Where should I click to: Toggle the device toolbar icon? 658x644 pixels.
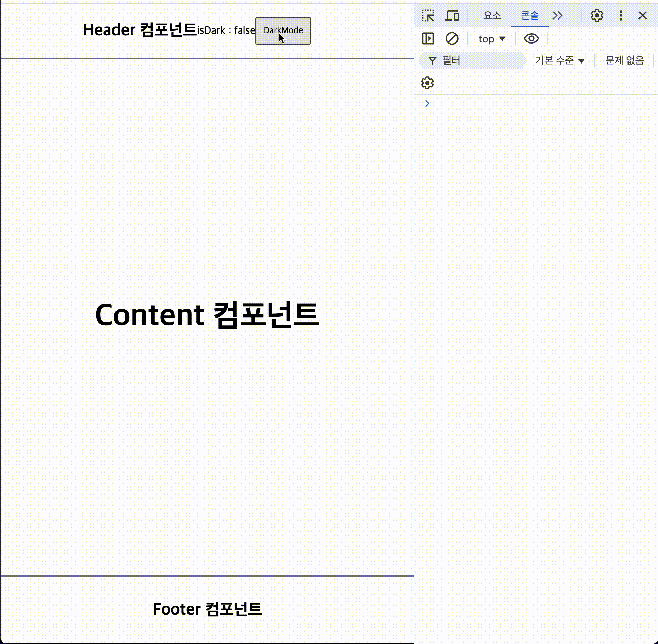pyautogui.click(x=452, y=16)
